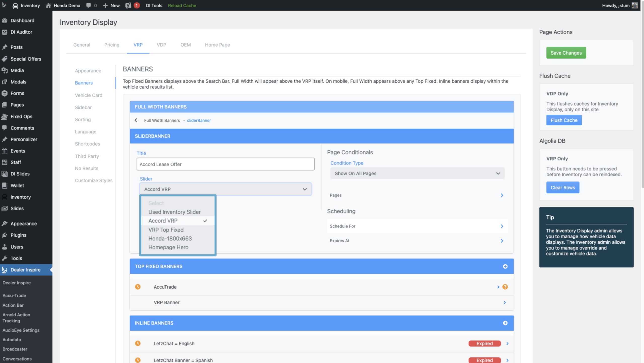The height and width of the screenshot is (363, 644).
Task: Open DI Tools in admin bar
Action: pos(154,5)
